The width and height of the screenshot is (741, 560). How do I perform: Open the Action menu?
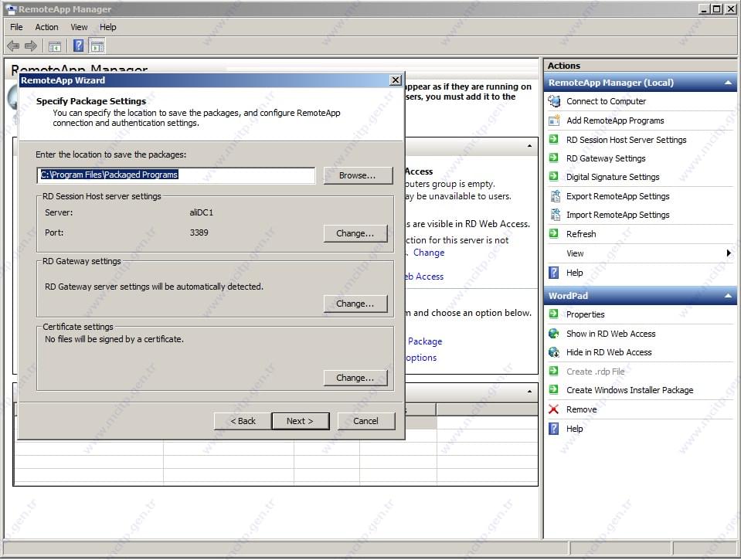[47, 27]
